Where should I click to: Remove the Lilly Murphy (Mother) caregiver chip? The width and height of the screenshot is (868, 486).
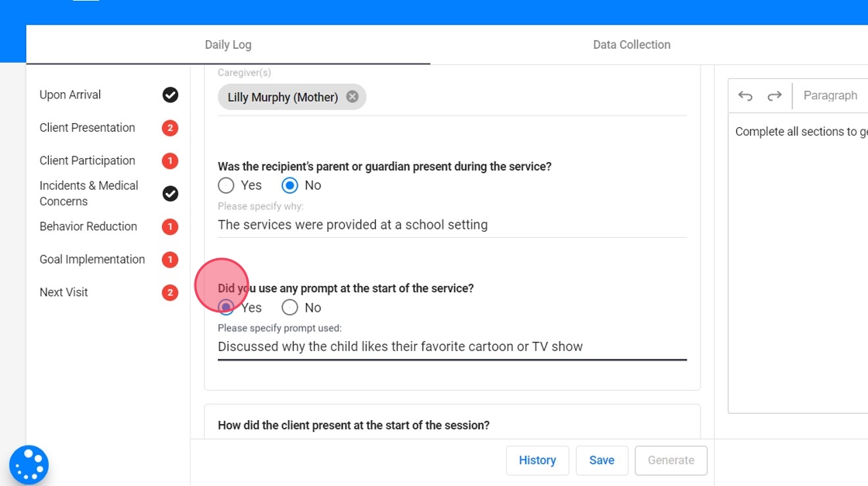(x=353, y=97)
